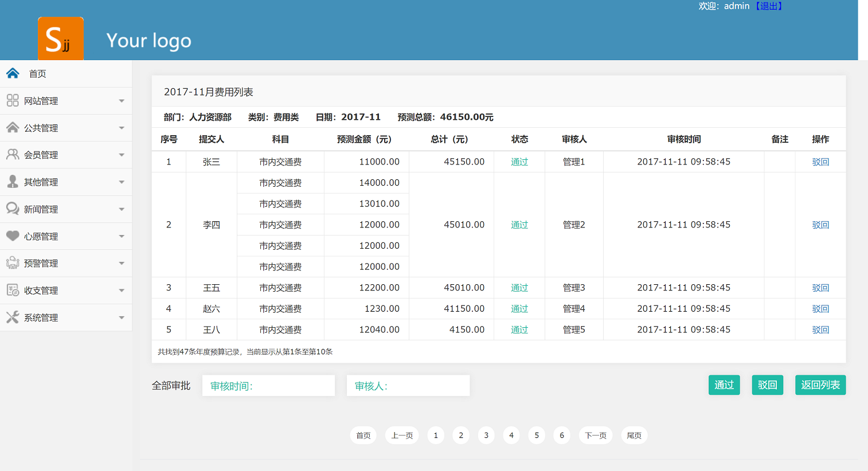Expand the 会员管理 dropdown chevron

click(x=122, y=155)
